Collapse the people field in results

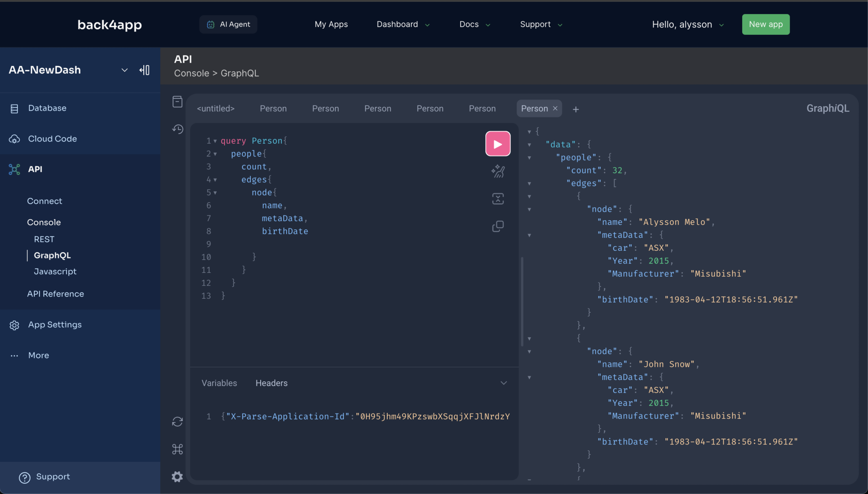pyautogui.click(x=530, y=157)
